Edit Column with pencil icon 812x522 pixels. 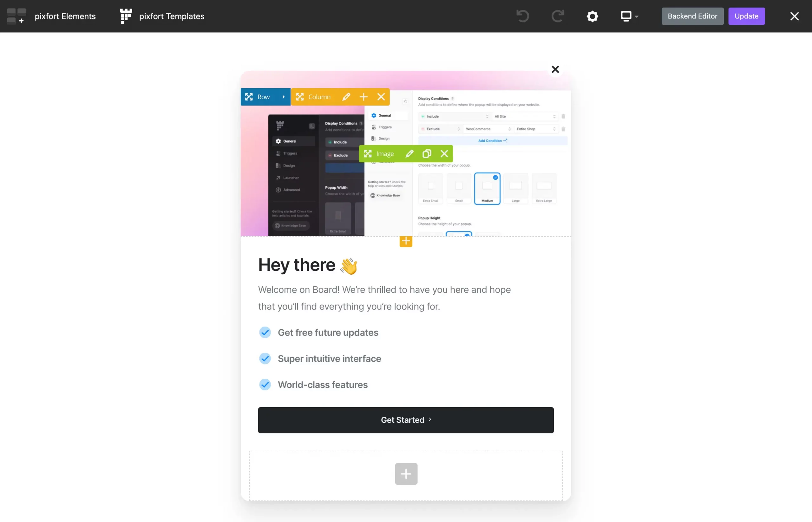tap(346, 97)
